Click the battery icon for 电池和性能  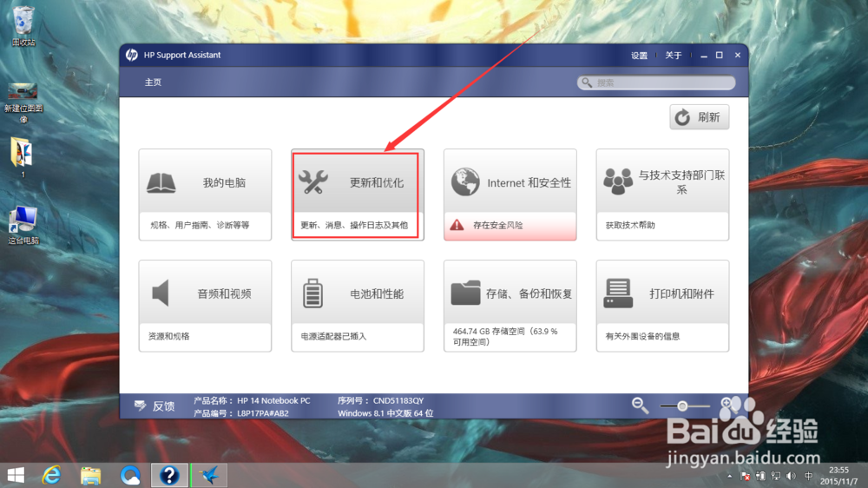[312, 293]
